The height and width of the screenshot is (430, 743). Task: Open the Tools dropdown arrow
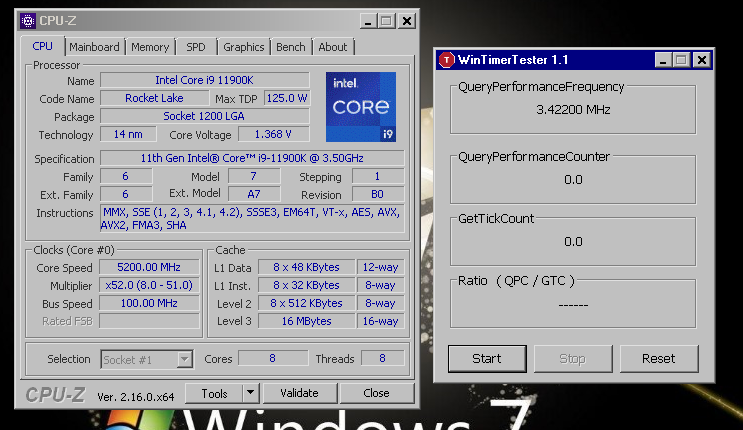click(251, 393)
